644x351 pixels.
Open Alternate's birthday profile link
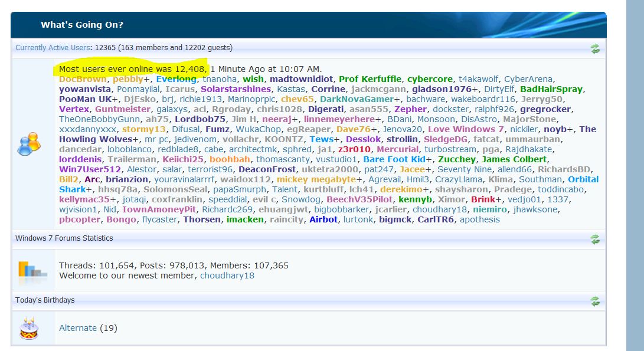78,328
